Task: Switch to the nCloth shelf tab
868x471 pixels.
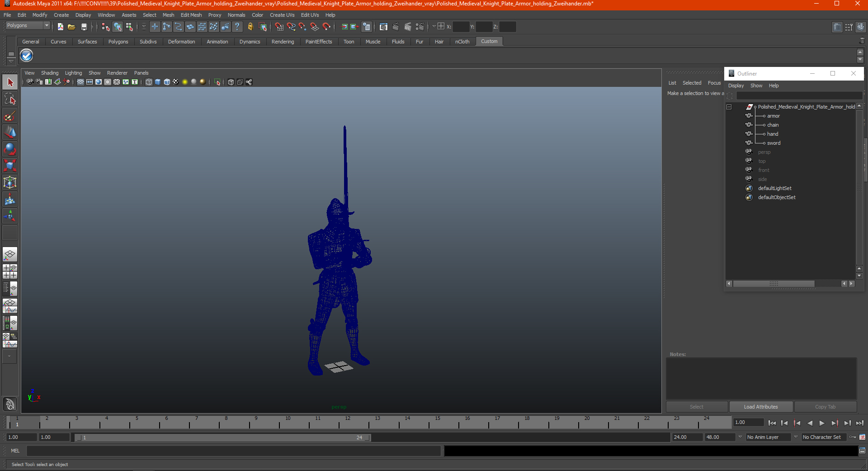Action: point(462,42)
